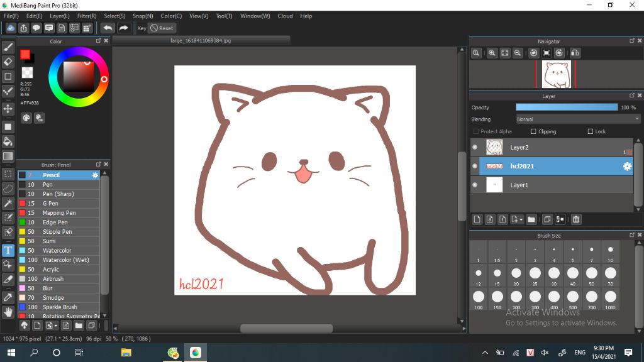Viewport: 644px width, 362px height.
Task: Activate the rectangular Select tool
Action: coord(8,173)
